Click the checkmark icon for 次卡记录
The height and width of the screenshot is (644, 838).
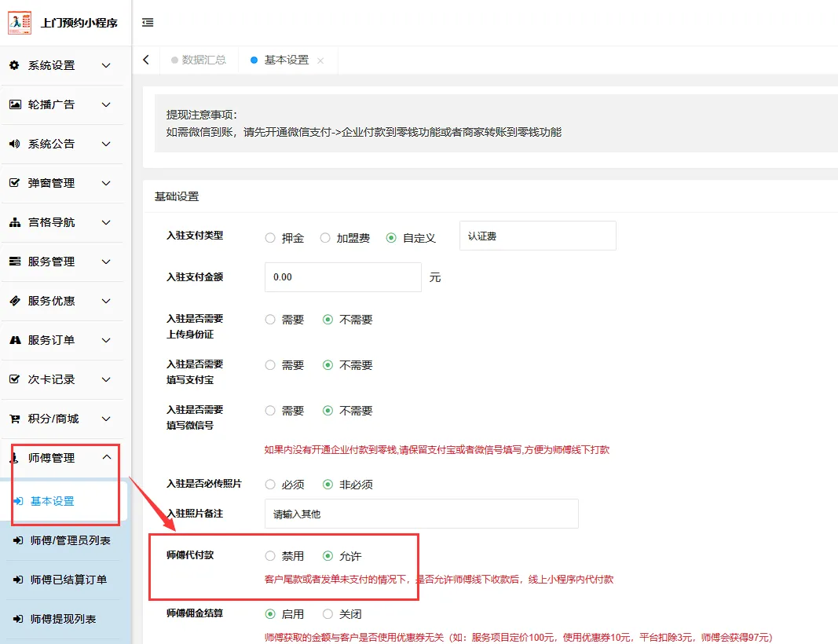pyautogui.click(x=15, y=379)
